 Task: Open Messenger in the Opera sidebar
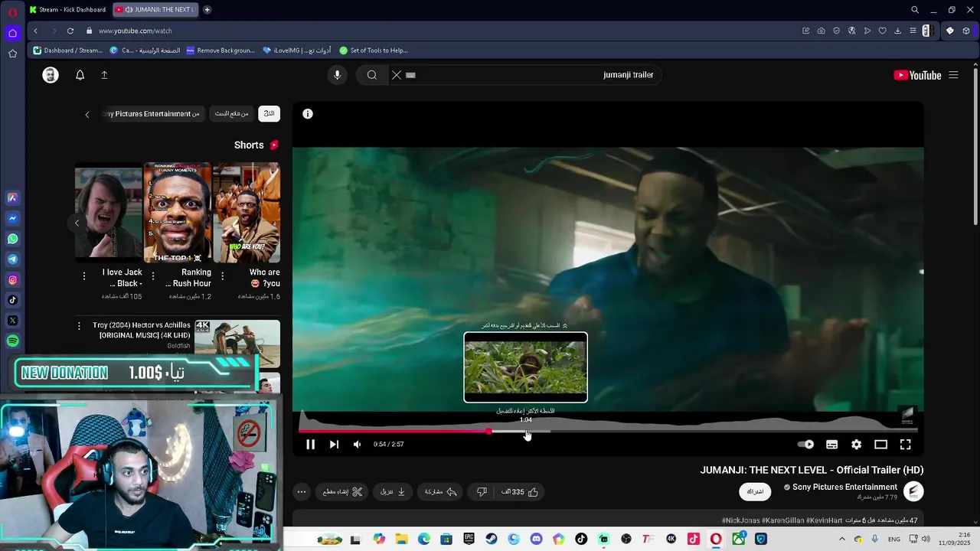pyautogui.click(x=12, y=218)
